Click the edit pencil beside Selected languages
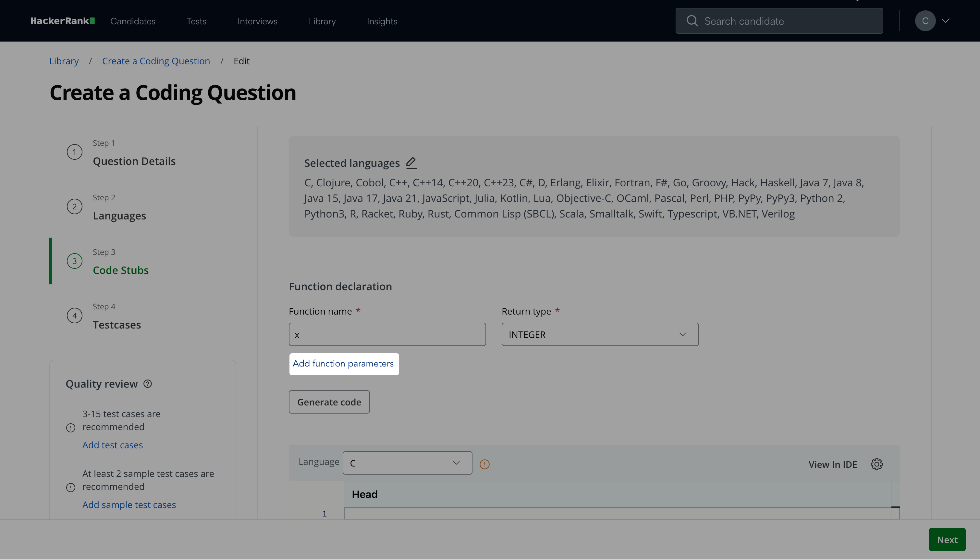Screen dimensions: 980x559 (x=411, y=163)
